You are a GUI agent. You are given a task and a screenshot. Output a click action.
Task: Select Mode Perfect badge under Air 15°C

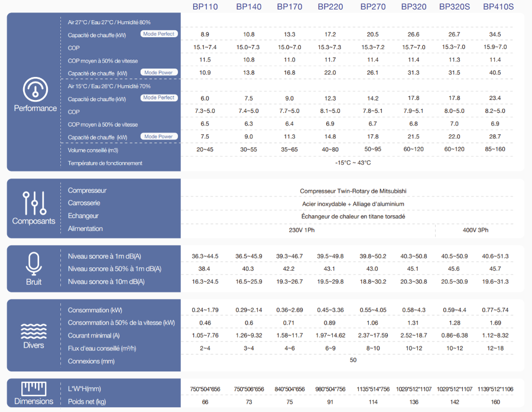coord(158,98)
